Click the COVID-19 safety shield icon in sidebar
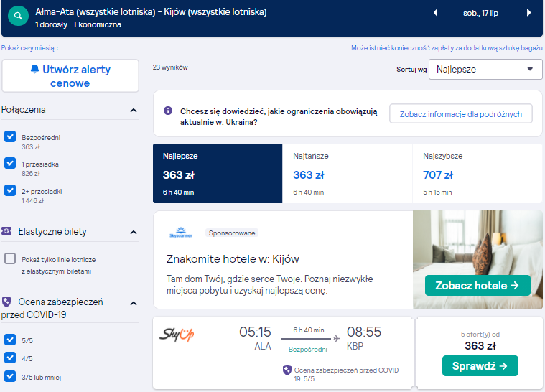The width and height of the screenshot is (545, 392). click(6, 302)
